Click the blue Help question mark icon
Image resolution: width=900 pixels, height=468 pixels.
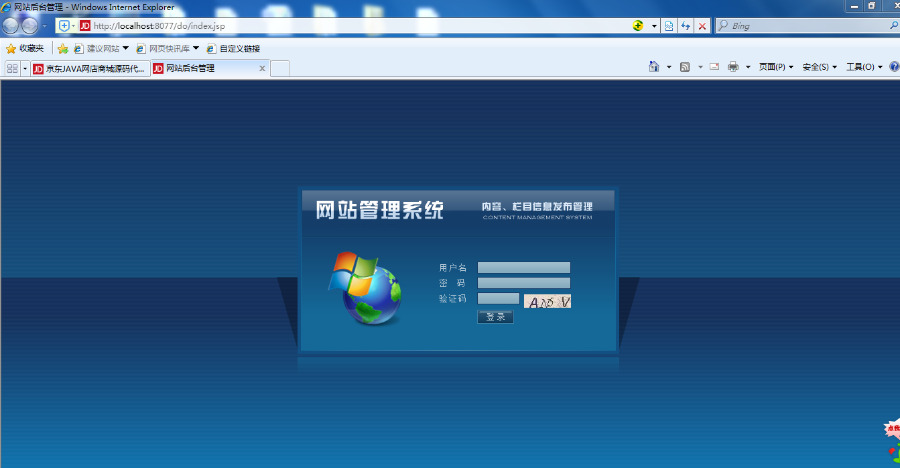(894, 67)
